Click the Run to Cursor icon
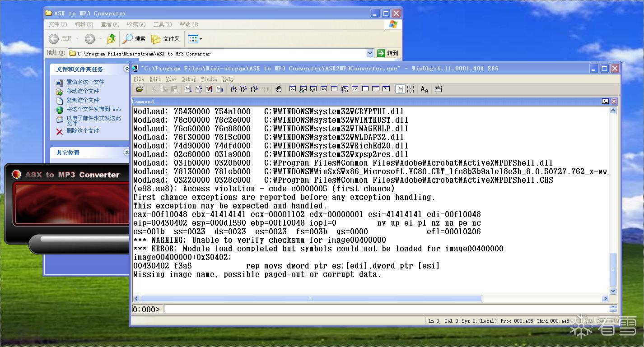This screenshot has width=644, height=347. (x=265, y=89)
